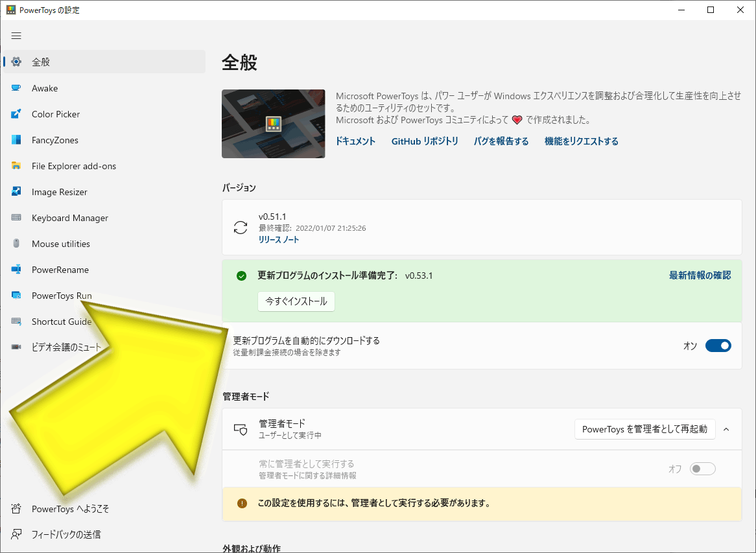Open the hamburger navigation menu
This screenshot has height=553, width=756.
[16, 36]
